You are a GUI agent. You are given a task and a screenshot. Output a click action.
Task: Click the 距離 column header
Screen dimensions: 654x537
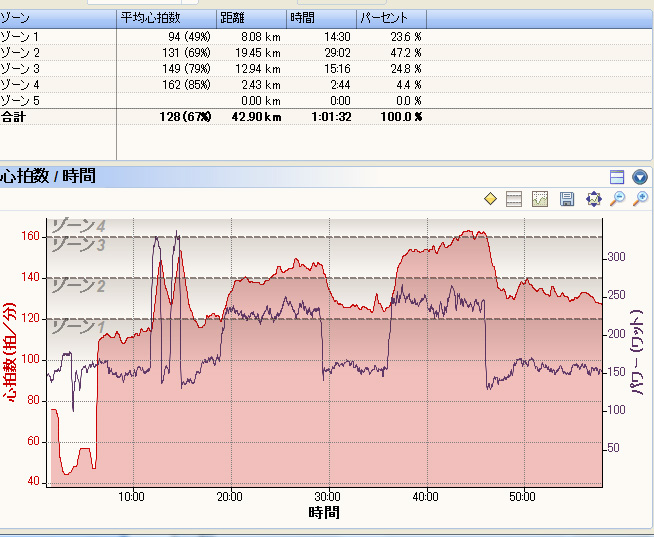(x=252, y=18)
